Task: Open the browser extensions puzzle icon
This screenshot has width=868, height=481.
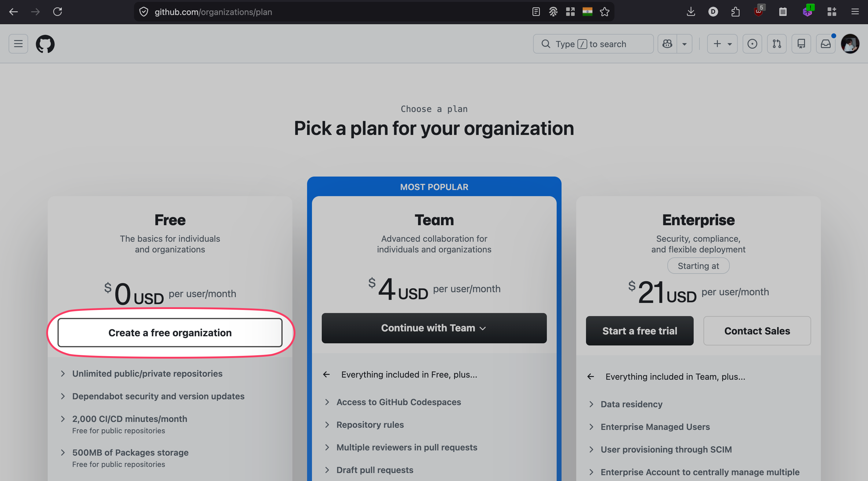Action: click(736, 12)
